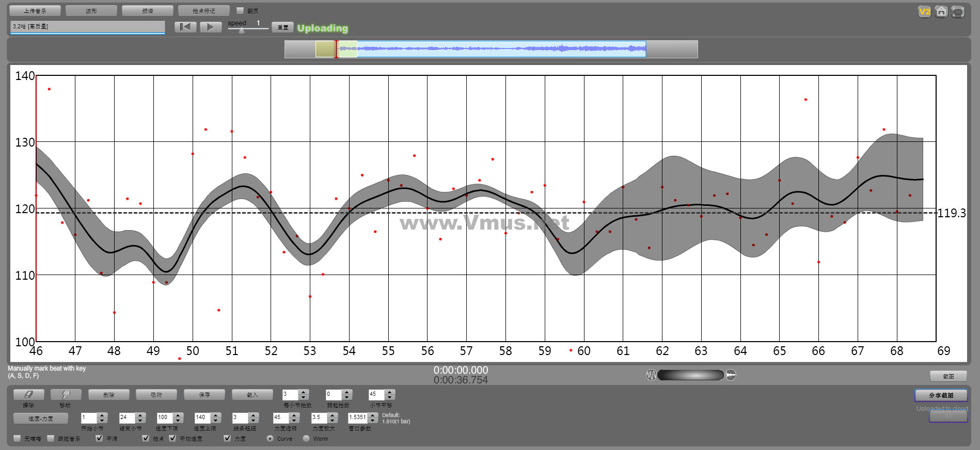The height and width of the screenshot is (450, 980).
Task: Click the V2 version icon
Action: pyautogui.click(x=924, y=12)
